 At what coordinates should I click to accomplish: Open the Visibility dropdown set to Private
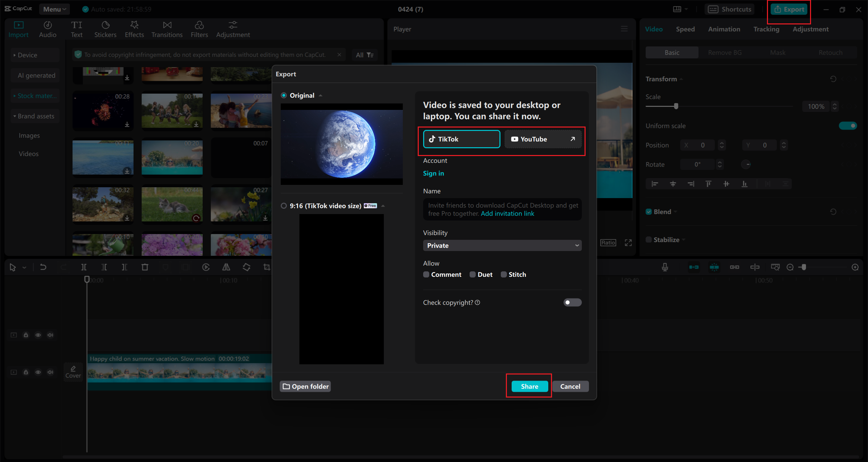(x=502, y=245)
